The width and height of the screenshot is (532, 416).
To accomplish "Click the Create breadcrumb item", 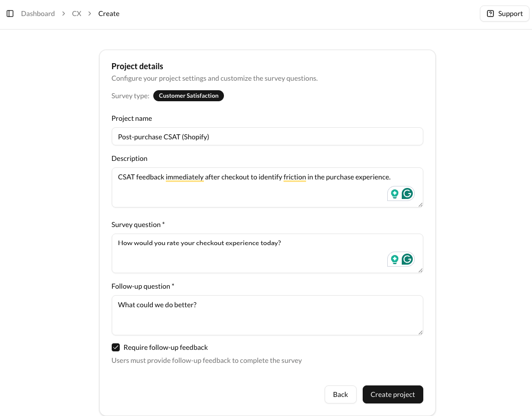I will 109,14.
